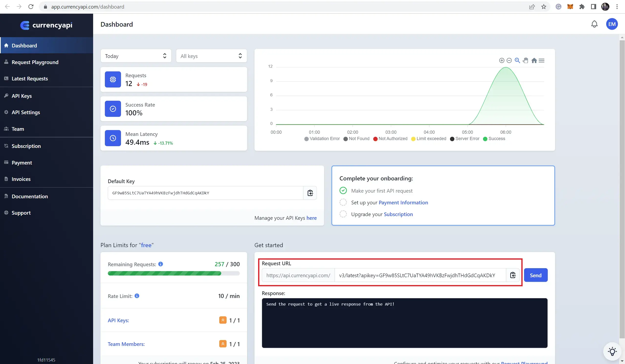Send the API request
The height and width of the screenshot is (364, 625).
[x=536, y=275]
